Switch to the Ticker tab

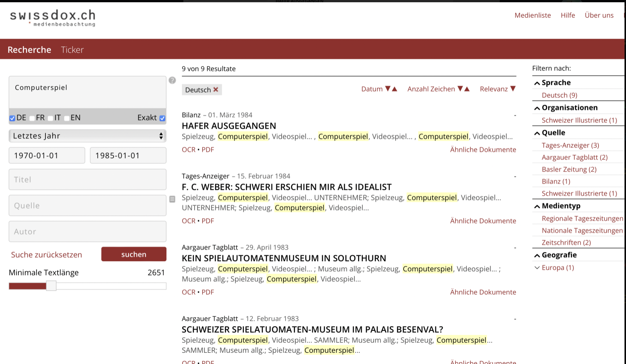pyautogui.click(x=72, y=50)
